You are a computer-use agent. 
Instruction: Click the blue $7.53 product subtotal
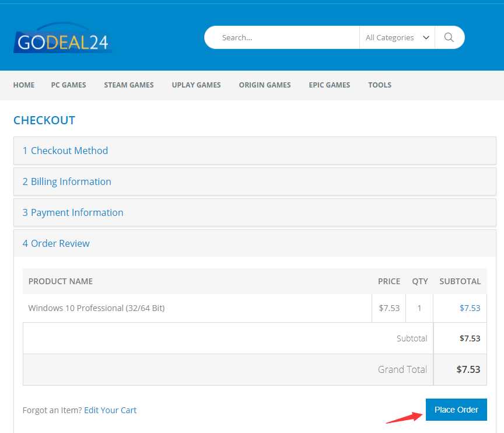(x=470, y=308)
